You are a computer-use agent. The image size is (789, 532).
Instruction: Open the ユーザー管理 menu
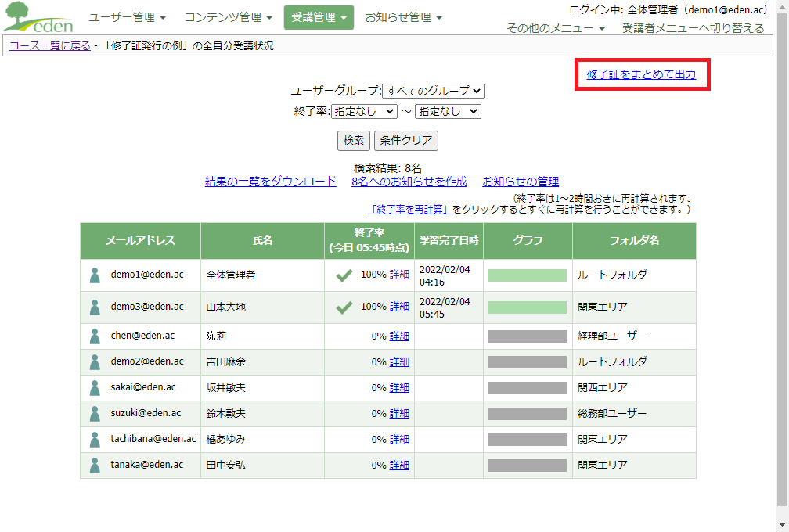click(127, 17)
